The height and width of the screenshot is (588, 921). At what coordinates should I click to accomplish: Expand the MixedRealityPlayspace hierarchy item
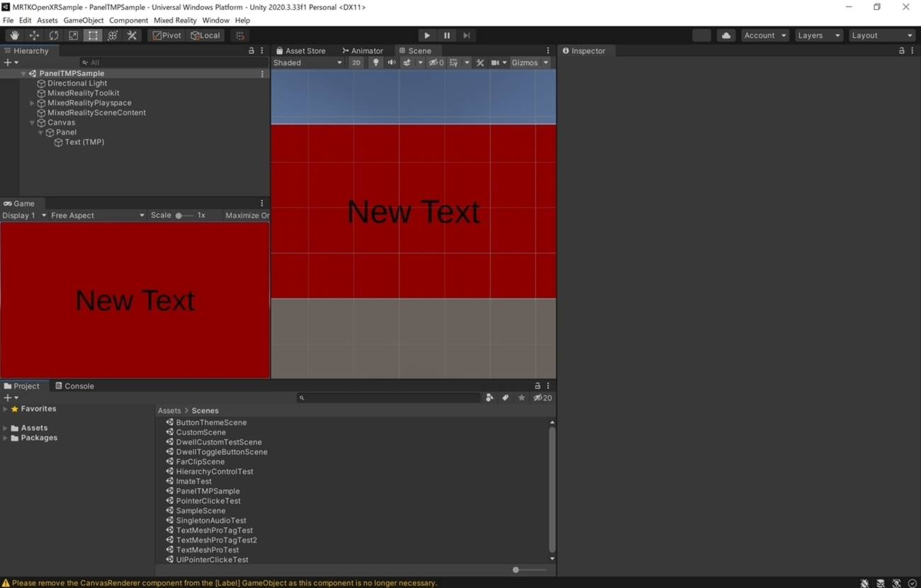[x=32, y=103]
